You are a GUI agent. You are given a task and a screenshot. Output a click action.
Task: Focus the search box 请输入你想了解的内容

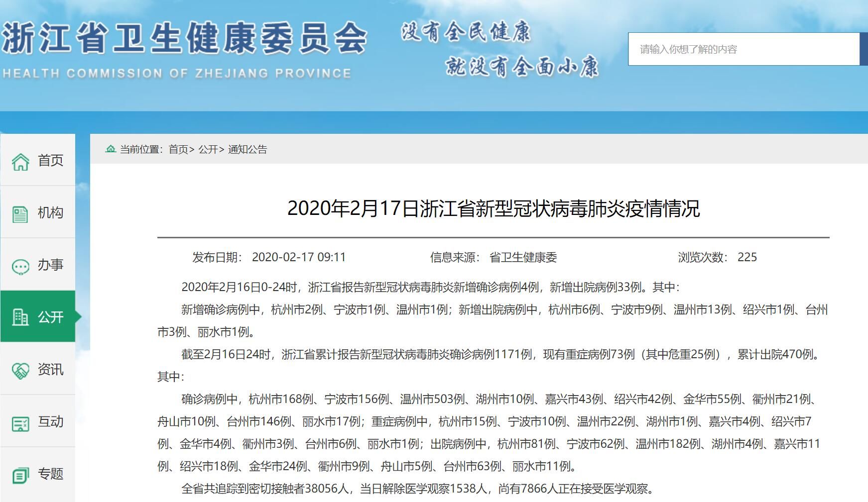pos(743,49)
